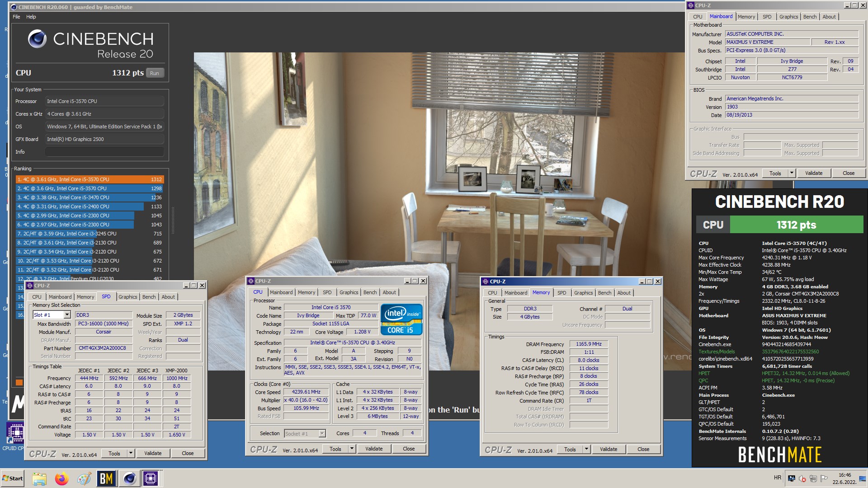Viewport: 868px width, 488px height.
Task: Click Close in the center CPU-Z window
Action: [x=409, y=449]
